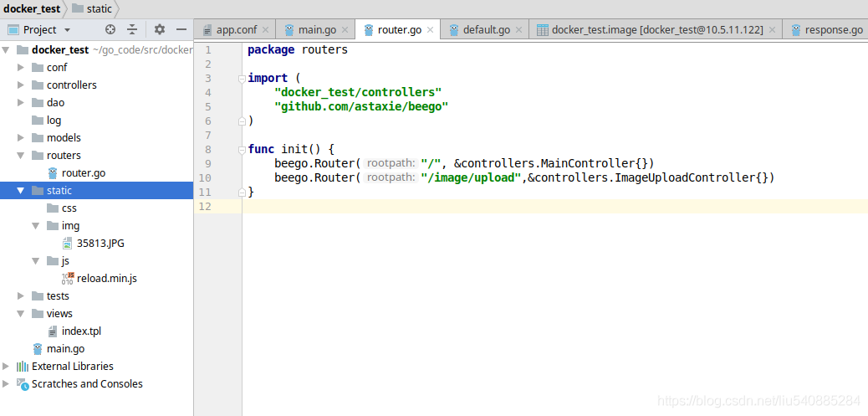This screenshot has width=868, height=416.
Task: Expand the dao folder arrow
Action: pyautogui.click(x=21, y=102)
